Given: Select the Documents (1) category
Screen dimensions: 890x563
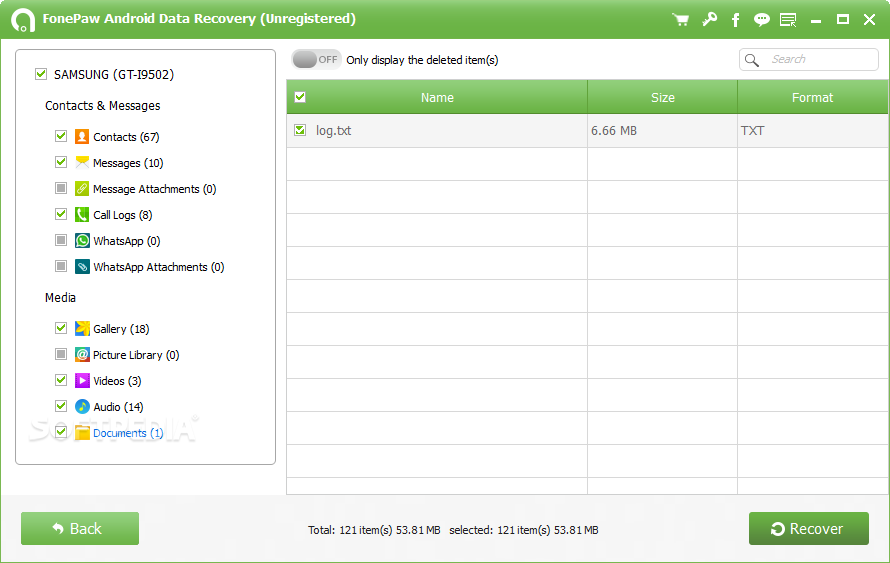Looking at the screenshot, I should (128, 433).
